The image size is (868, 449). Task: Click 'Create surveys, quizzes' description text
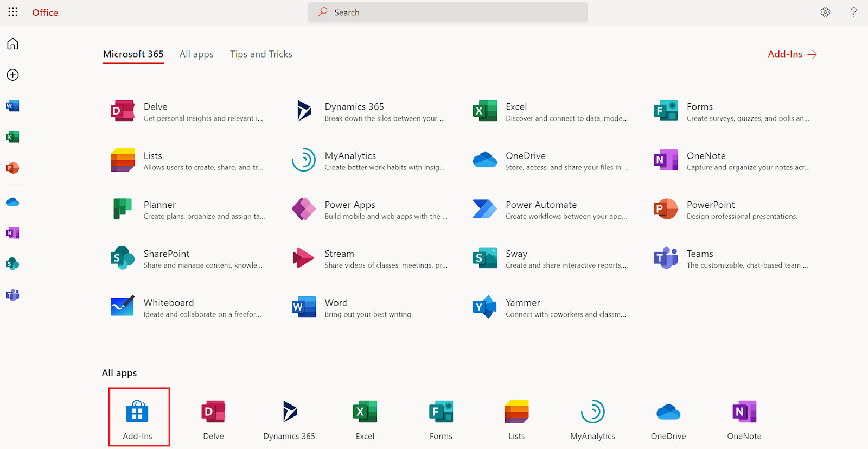click(x=748, y=118)
